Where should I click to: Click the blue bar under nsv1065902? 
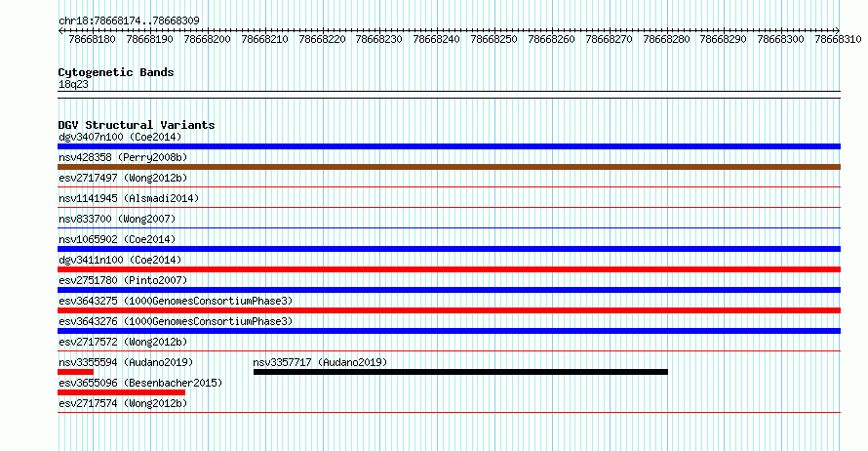(449, 249)
